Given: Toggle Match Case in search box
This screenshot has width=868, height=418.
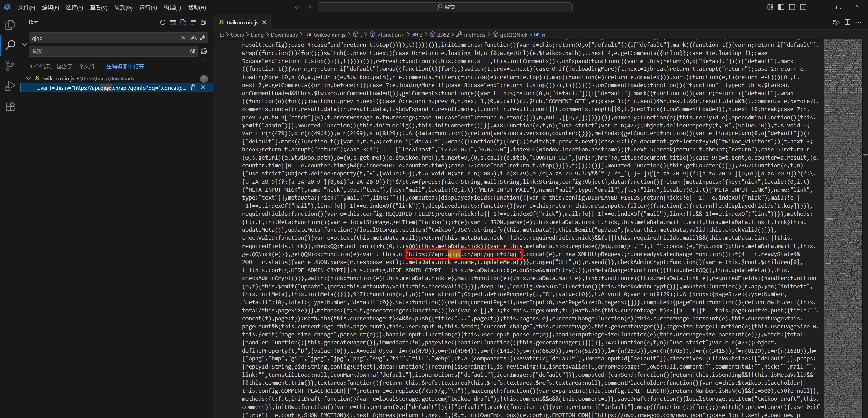Looking at the screenshot, I should 184,38.
